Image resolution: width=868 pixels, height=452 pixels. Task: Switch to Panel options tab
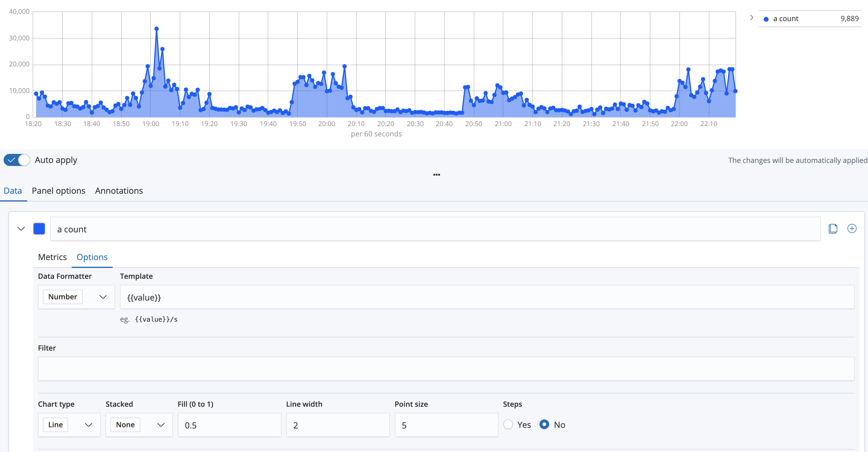[x=58, y=191]
